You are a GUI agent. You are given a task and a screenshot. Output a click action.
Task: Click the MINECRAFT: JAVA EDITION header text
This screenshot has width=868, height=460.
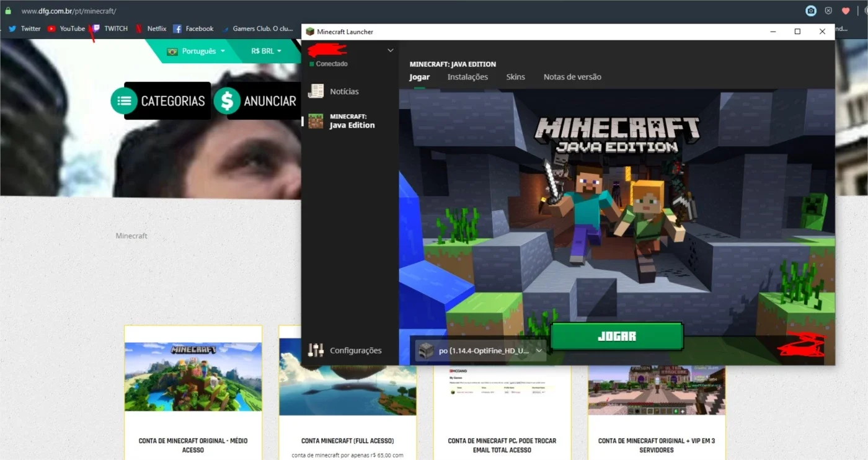[x=453, y=64]
